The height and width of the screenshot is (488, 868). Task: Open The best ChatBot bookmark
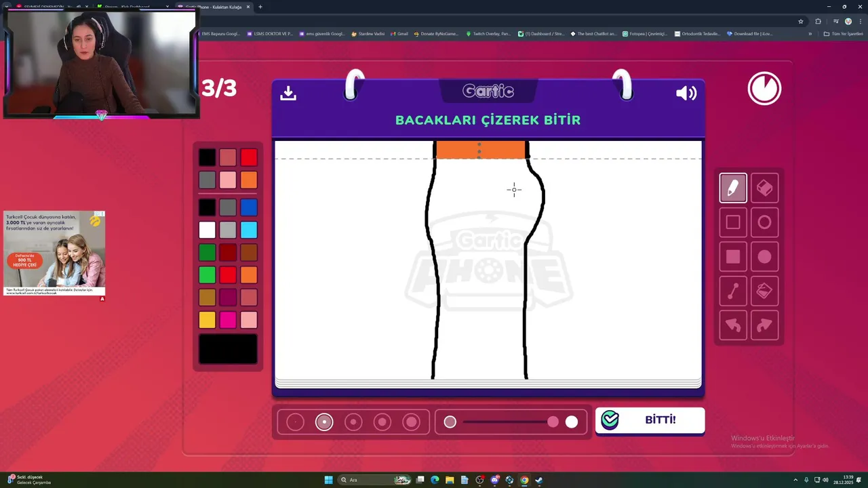(593, 34)
